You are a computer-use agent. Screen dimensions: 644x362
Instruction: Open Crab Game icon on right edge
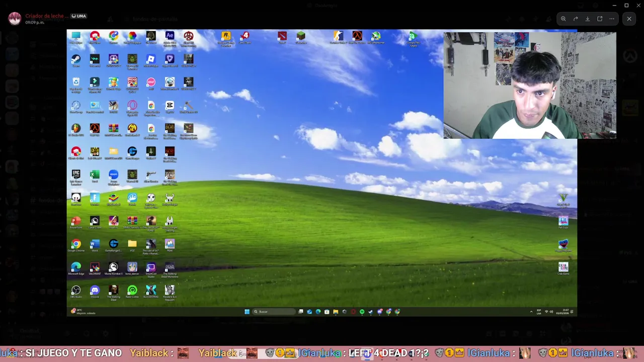[x=563, y=267]
